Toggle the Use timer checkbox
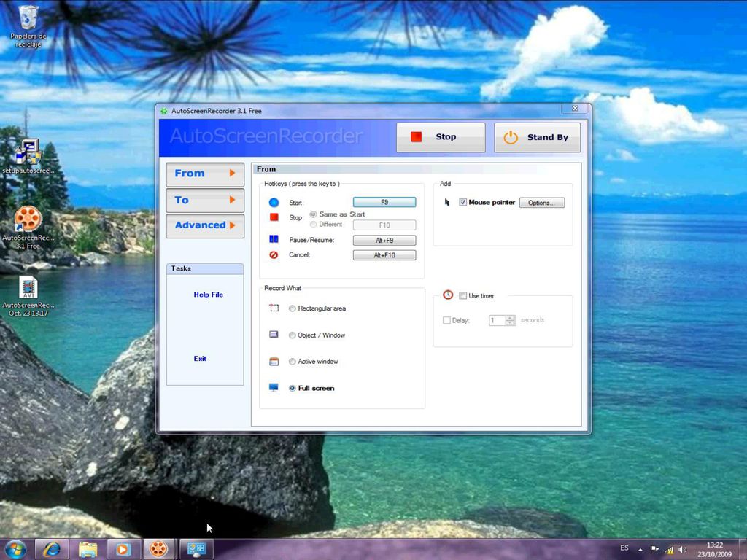 click(462, 296)
